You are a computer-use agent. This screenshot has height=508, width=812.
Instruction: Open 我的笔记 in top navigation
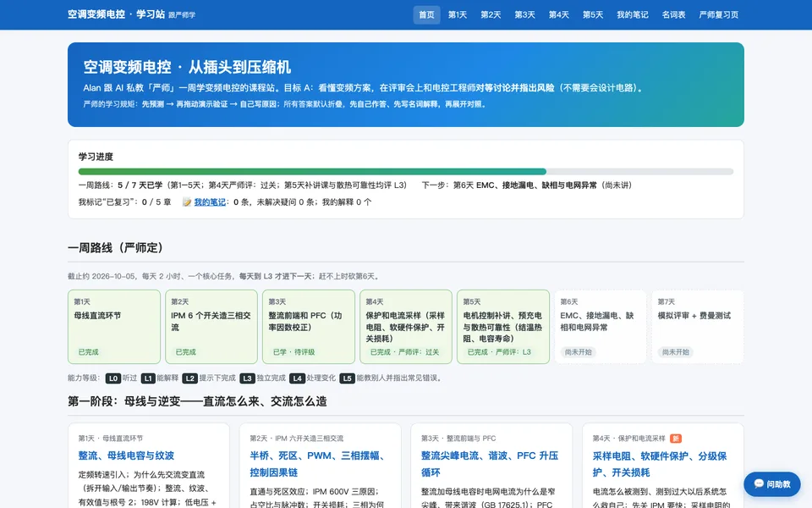click(633, 14)
